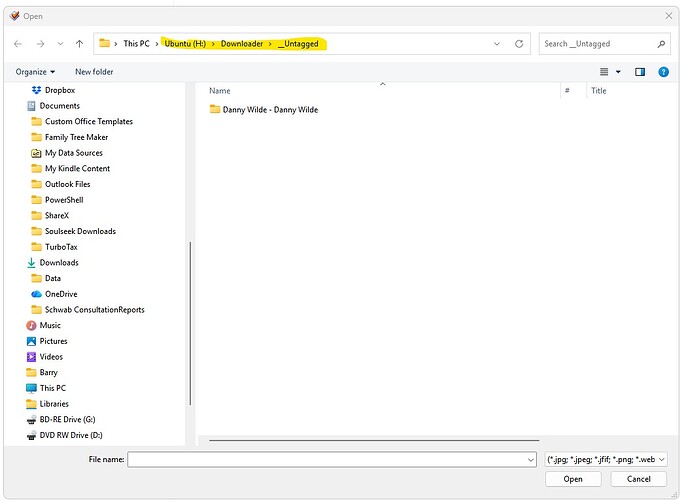The image size is (681, 500).
Task: Select the Danny Wilde - Danny Wilde folder
Action: [270, 109]
